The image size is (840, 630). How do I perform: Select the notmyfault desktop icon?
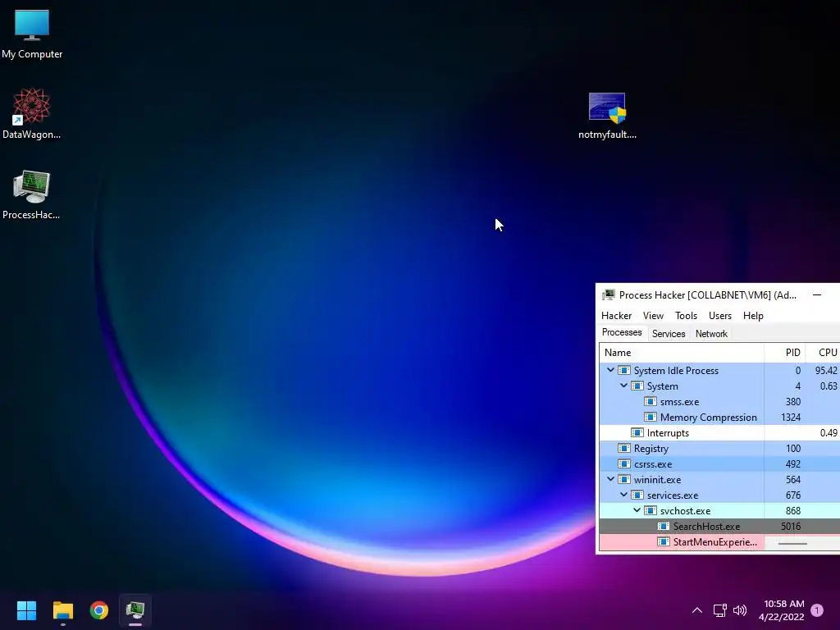pos(607,116)
